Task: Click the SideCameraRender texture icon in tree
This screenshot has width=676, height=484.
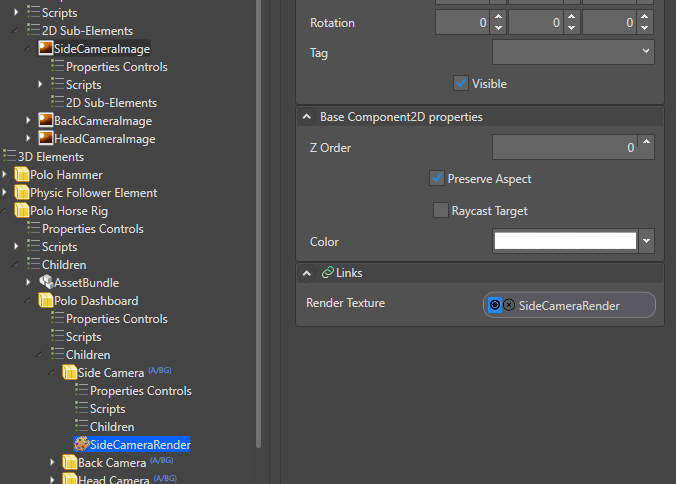Action: pyautogui.click(x=81, y=444)
